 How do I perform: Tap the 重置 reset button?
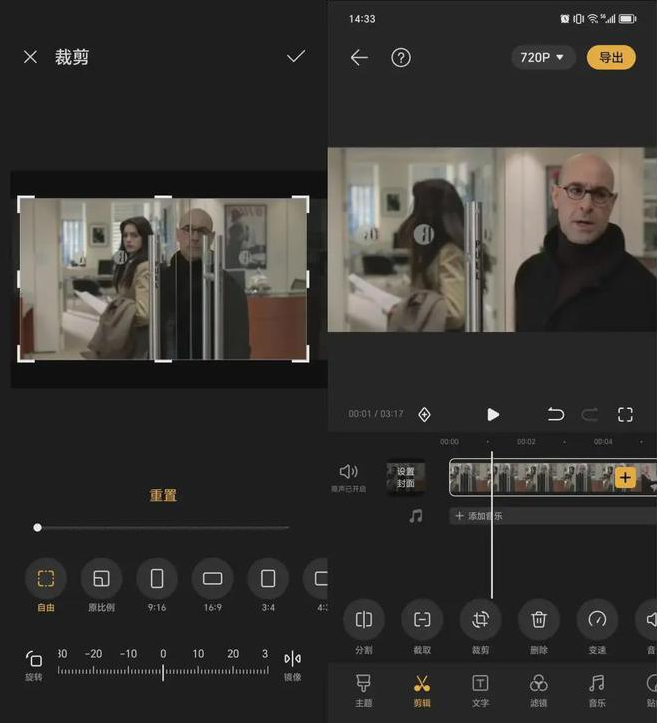click(x=163, y=495)
